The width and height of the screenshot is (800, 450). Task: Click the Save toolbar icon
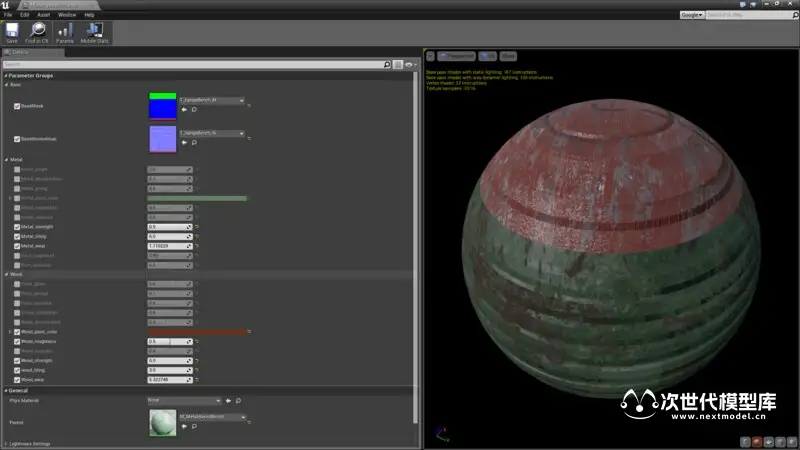[x=12, y=35]
